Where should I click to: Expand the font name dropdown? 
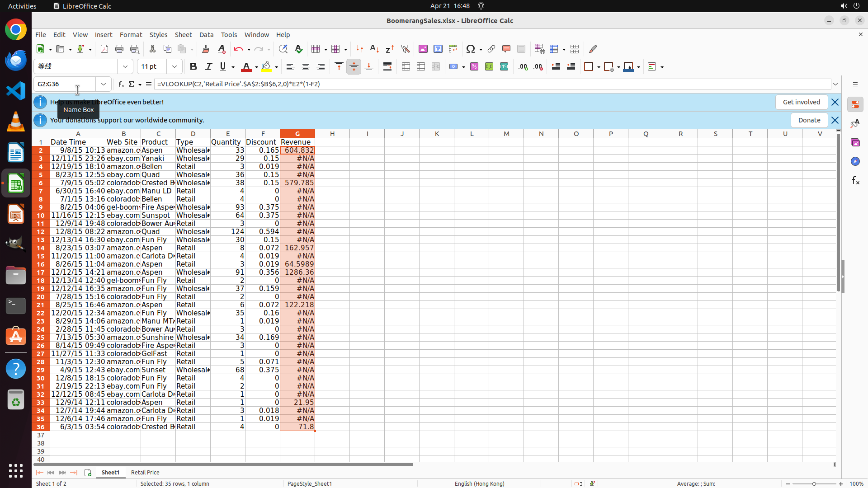[x=125, y=67]
